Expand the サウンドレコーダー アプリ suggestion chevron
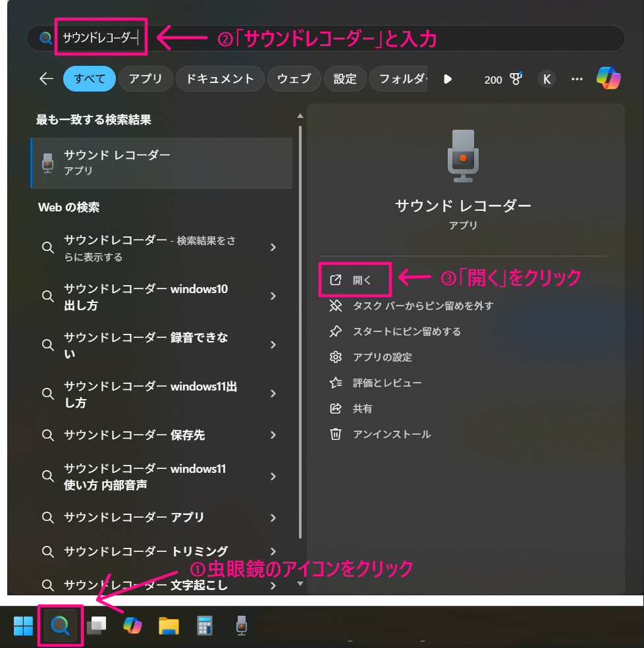This screenshot has width=644, height=648. pos(273,518)
